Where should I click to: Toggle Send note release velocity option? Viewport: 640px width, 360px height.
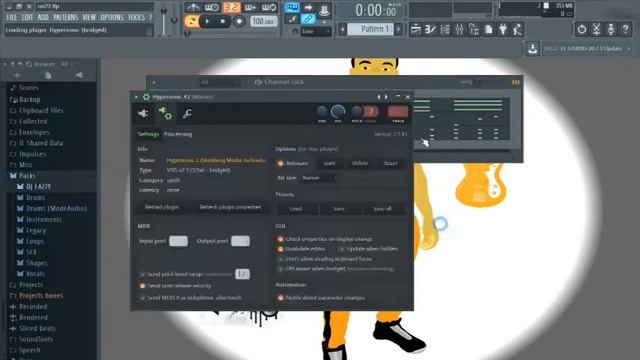[176, 286]
